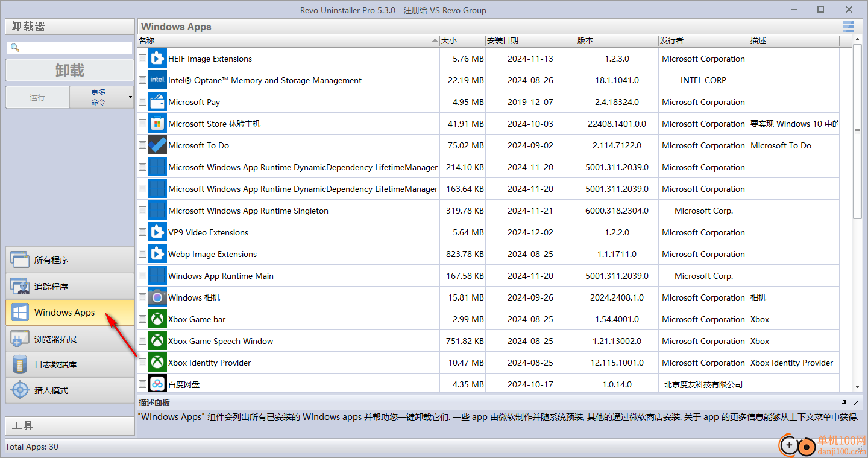This screenshot has width=868, height=458.
Task: Click the 卸载 uninstall button
Action: tap(70, 70)
